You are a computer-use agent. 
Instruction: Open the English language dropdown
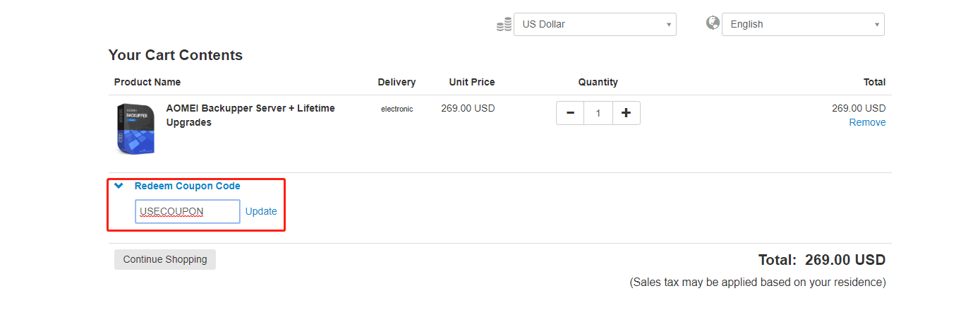[x=803, y=24]
